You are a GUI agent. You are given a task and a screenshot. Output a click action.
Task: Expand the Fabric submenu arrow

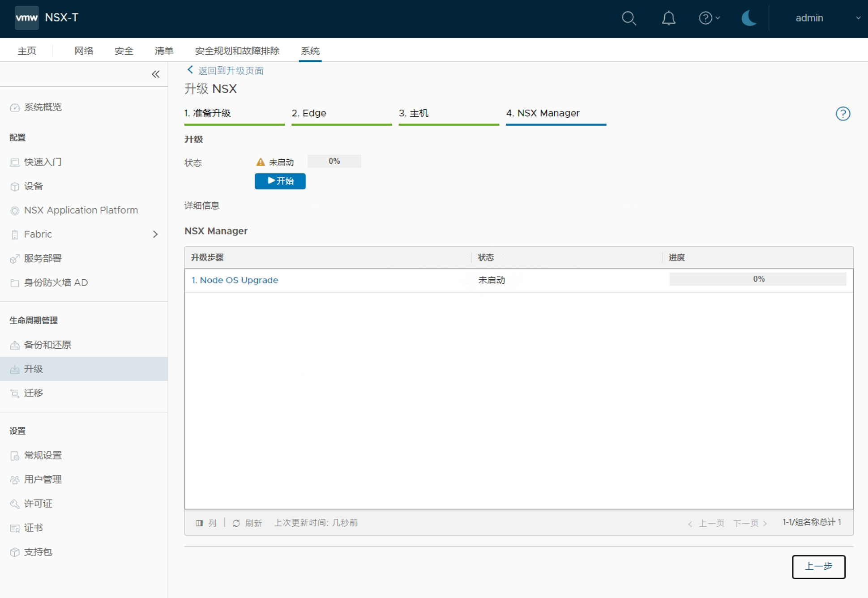click(x=155, y=235)
